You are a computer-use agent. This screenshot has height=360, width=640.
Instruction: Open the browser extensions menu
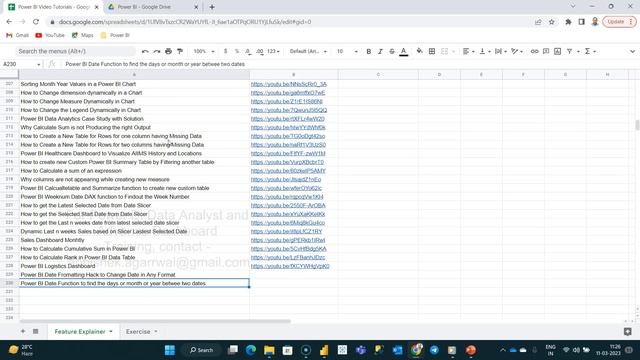[568, 22]
